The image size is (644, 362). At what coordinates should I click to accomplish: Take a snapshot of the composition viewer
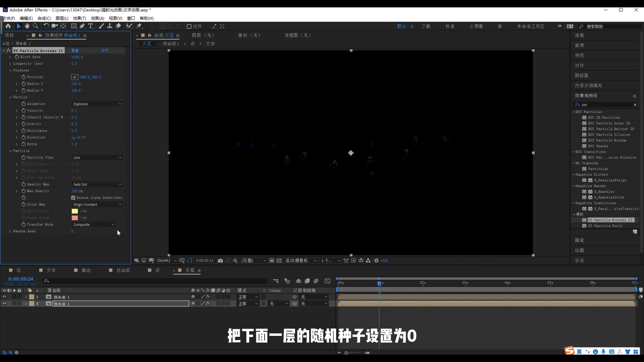(220, 260)
